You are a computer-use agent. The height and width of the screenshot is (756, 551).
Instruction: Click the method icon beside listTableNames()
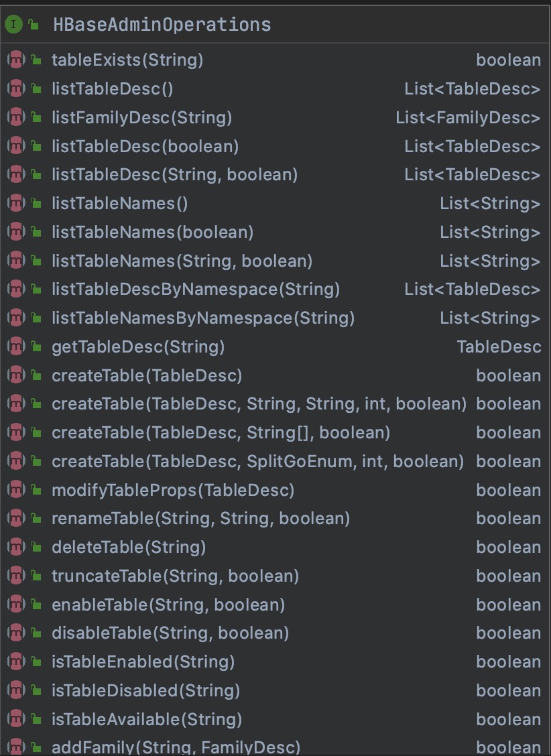tap(16, 203)
